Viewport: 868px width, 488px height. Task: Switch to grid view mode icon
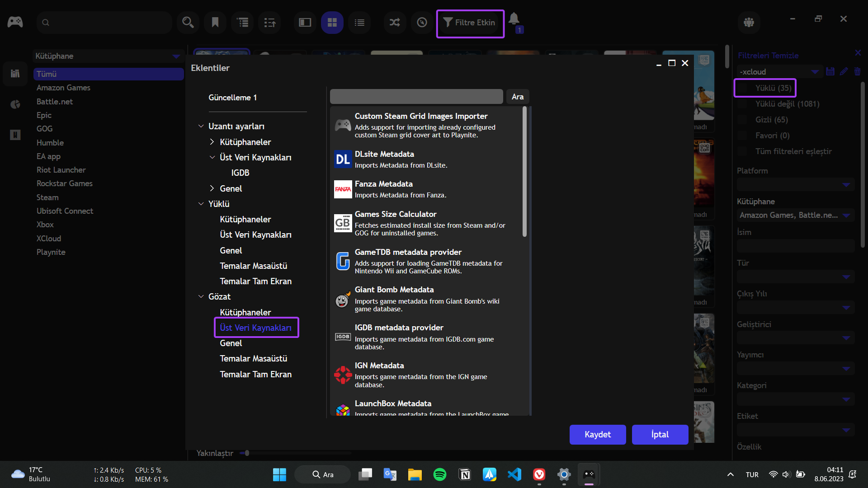coord(332,23)
